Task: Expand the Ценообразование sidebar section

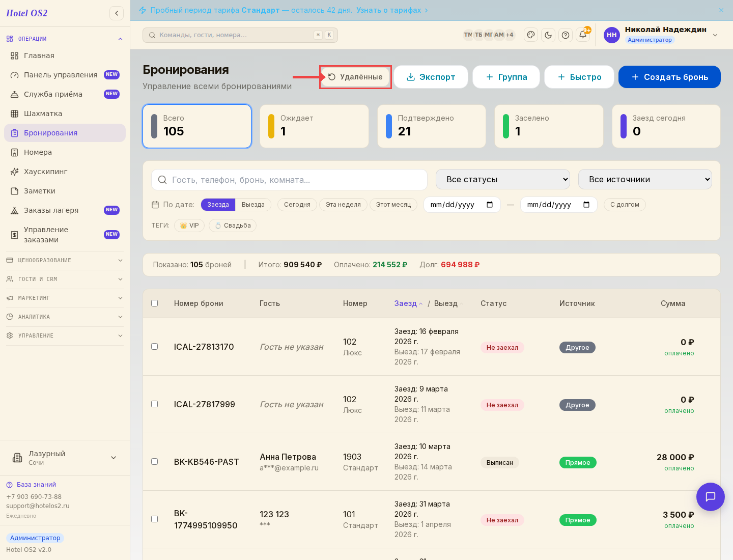Action: (x=65, y=260)
